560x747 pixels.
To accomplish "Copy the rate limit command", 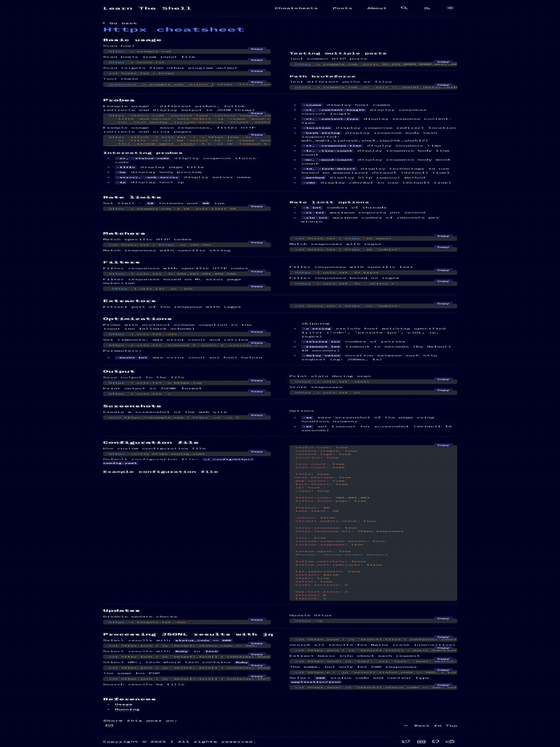I will tap(257, 206).
